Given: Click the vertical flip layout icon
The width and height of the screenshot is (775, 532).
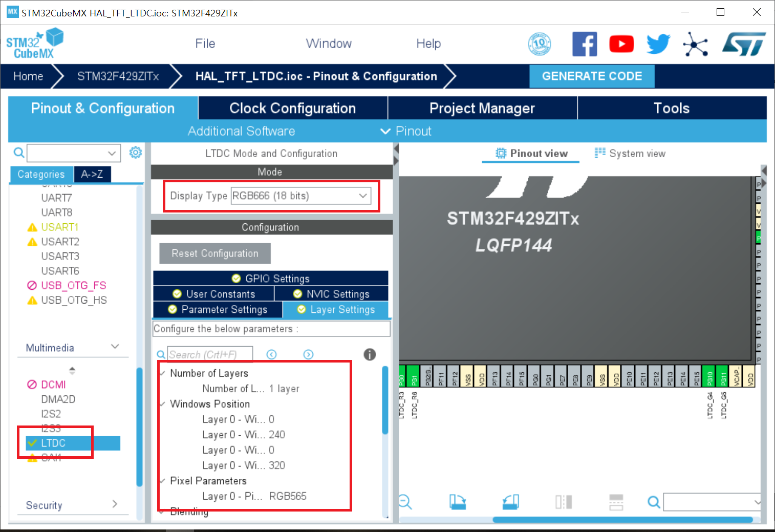Looking at the screenshot, I should click(x=564, y=502).
